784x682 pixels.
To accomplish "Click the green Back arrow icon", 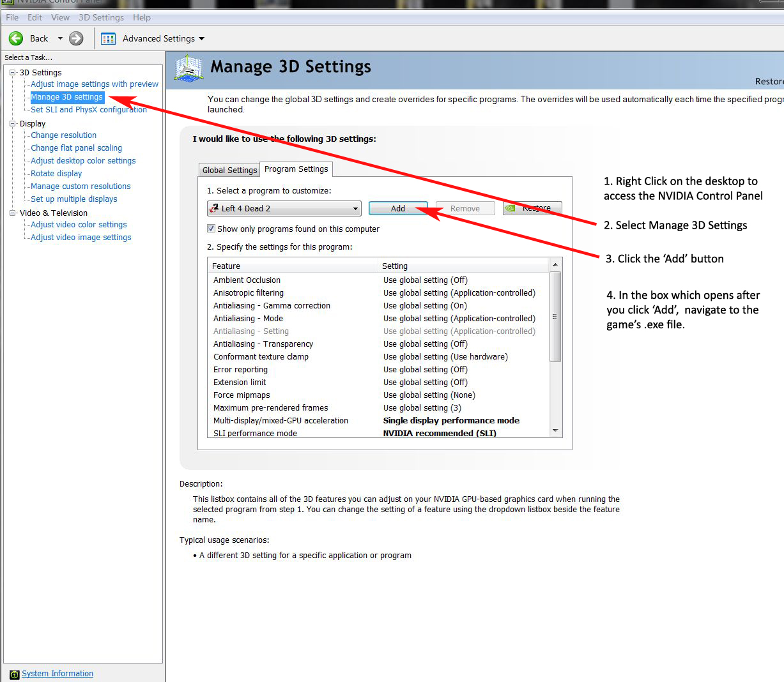I will [x=16, y=38].
